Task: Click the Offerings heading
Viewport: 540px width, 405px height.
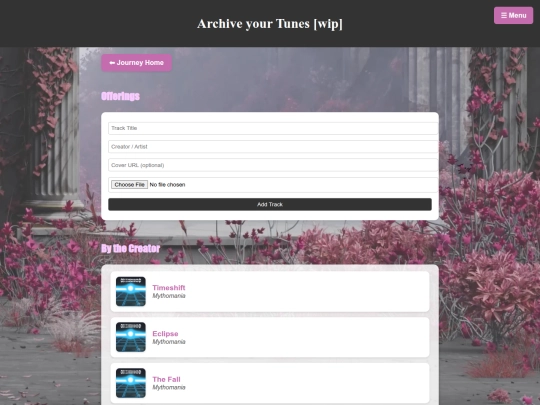Action: pos(121,96)
